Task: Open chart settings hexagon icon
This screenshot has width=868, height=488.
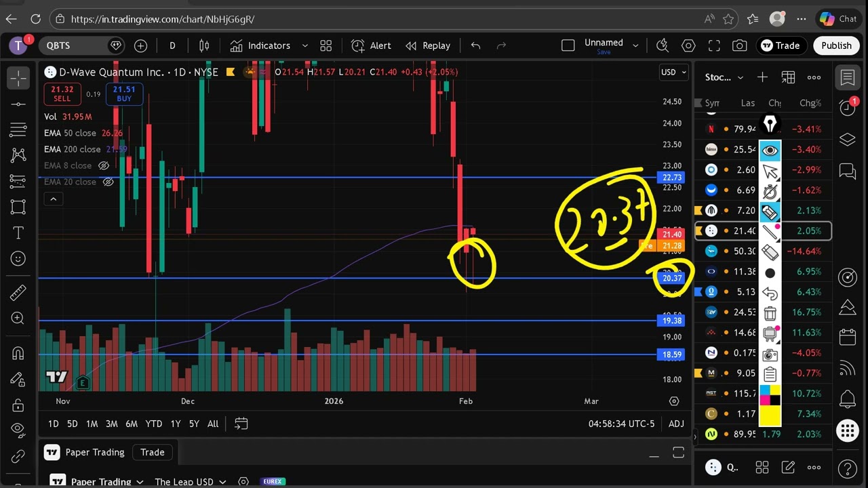Action: click(x=688, y=45)
